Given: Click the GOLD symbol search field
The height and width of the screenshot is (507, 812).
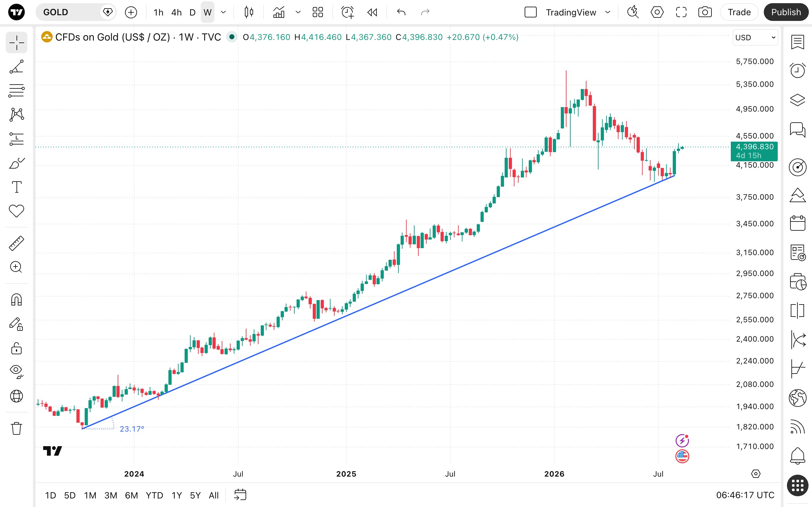Looking at the screenshot, I should 70,12.
